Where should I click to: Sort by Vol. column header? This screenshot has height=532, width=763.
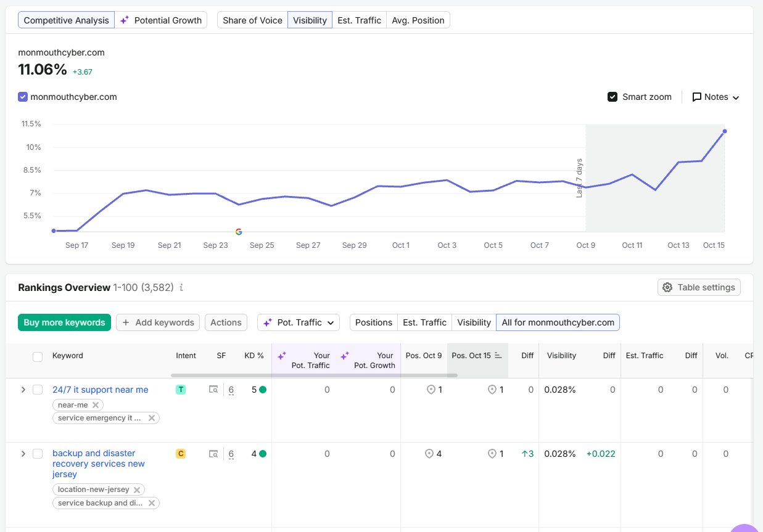722,356
